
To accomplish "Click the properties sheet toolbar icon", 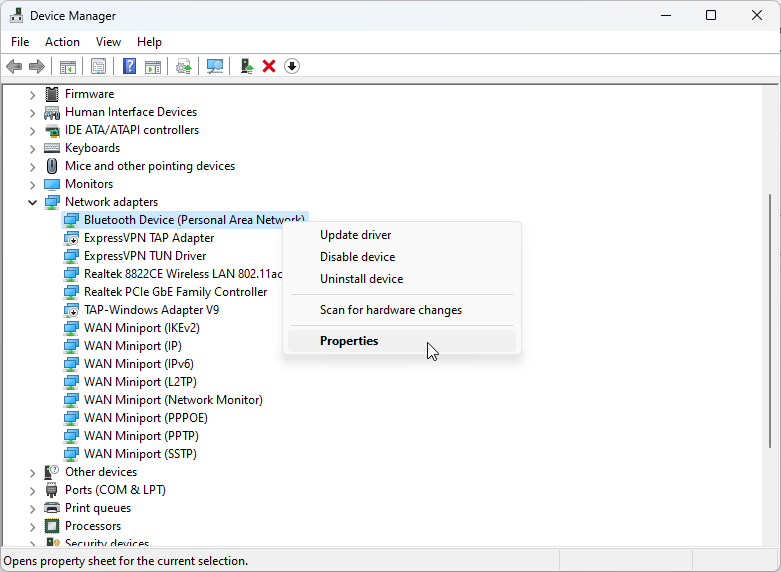I will pyautogui.click(x=98, y=66).
